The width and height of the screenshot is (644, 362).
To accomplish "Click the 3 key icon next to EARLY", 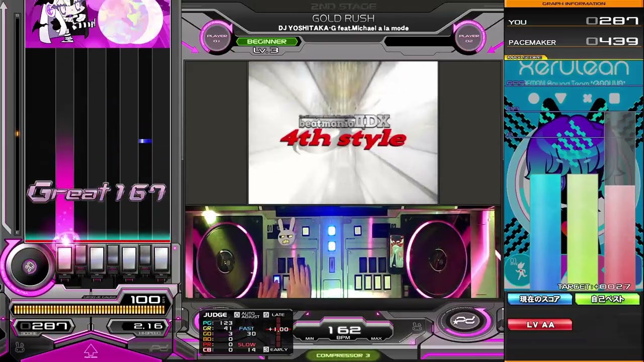I will (x=266, y=349).
